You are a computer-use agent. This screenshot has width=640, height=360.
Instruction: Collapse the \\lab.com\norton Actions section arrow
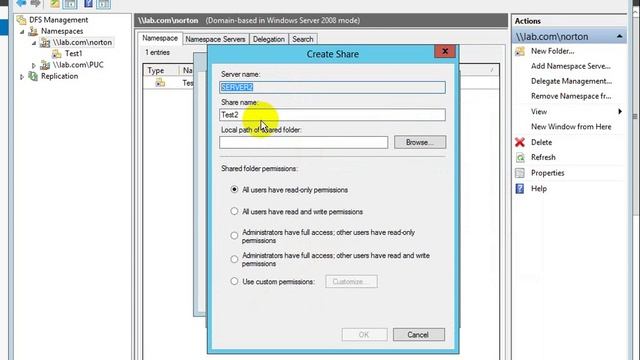619,37
